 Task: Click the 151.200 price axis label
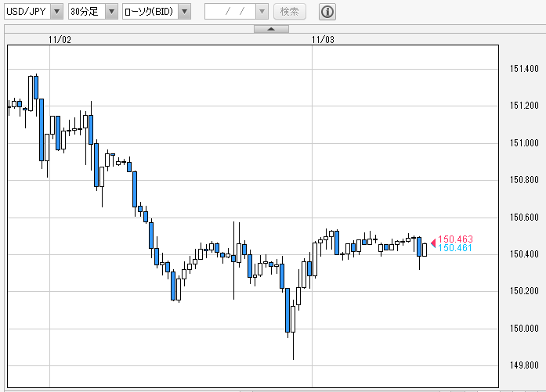[x=524, y=106]
